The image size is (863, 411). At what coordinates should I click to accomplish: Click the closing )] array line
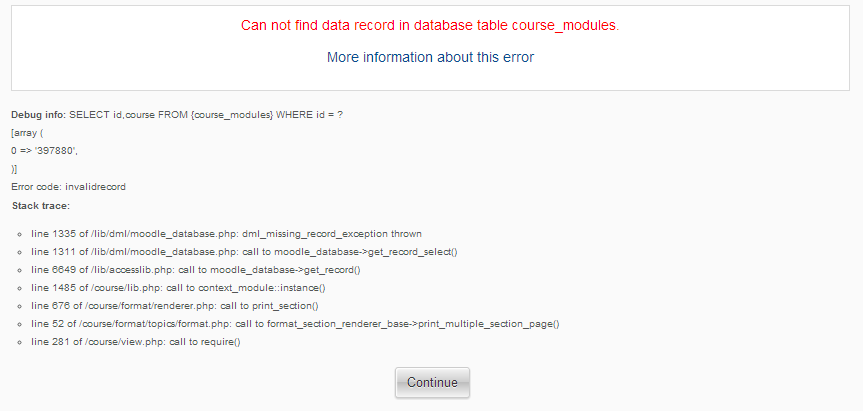(x=14, y=169)
